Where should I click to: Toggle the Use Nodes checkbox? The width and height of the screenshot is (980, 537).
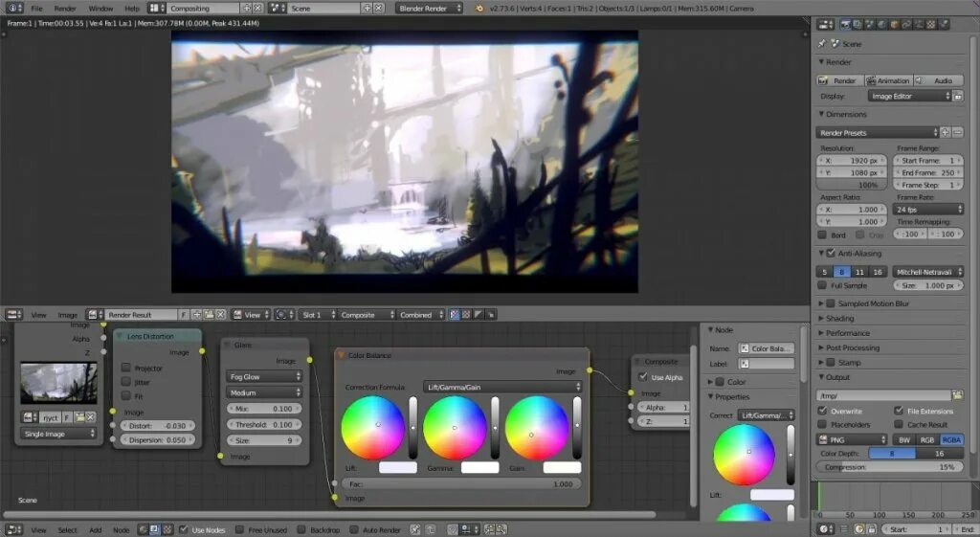[x=184, y=529]
